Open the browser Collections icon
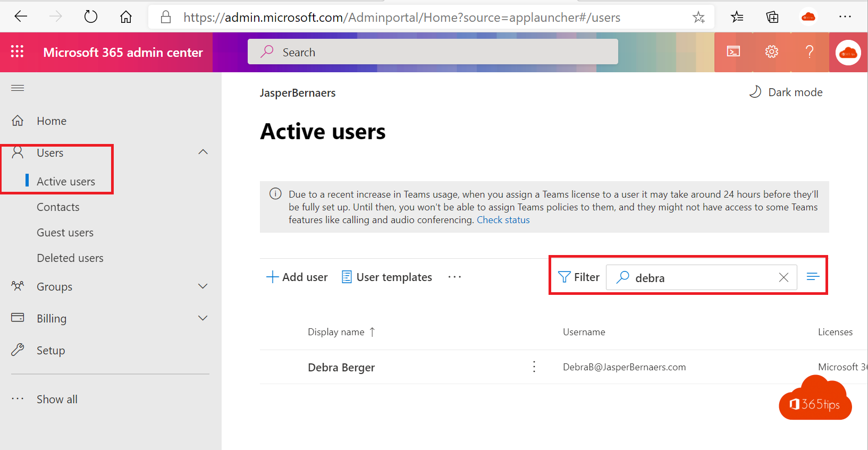The height and width of the screenshot is (450, 868). [772, 17]
